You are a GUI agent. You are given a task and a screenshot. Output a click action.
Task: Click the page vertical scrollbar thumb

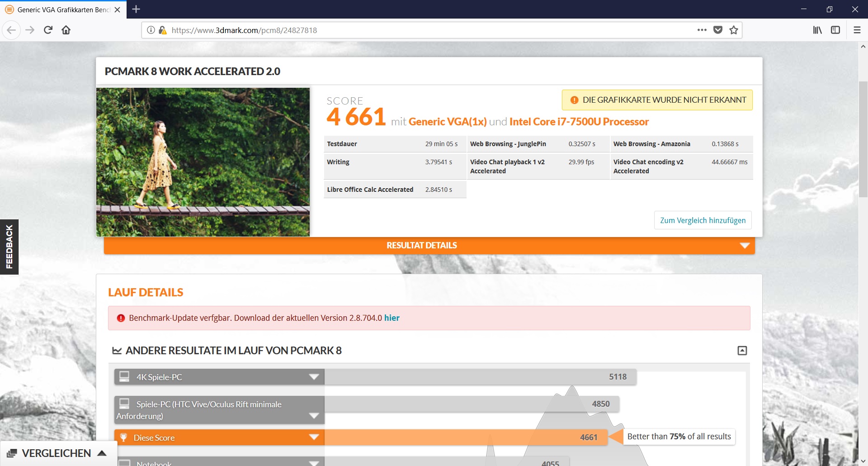click(x=863, y=139)
